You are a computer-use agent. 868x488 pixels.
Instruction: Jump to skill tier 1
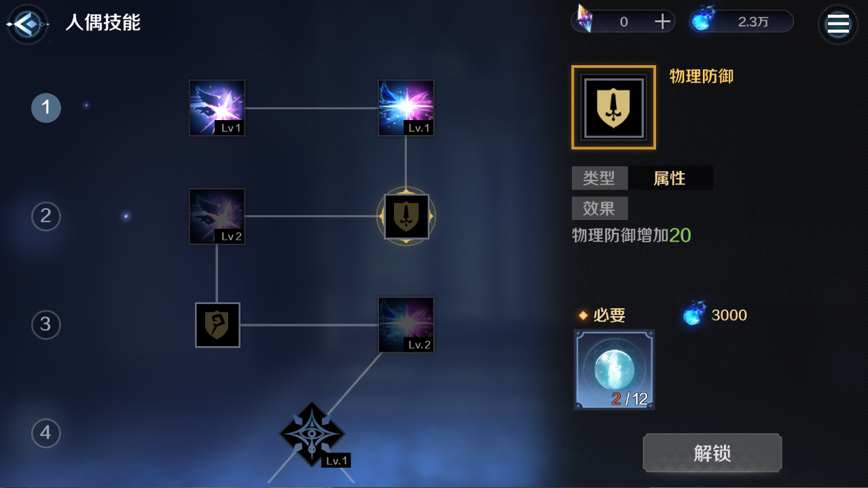point(46,107)
